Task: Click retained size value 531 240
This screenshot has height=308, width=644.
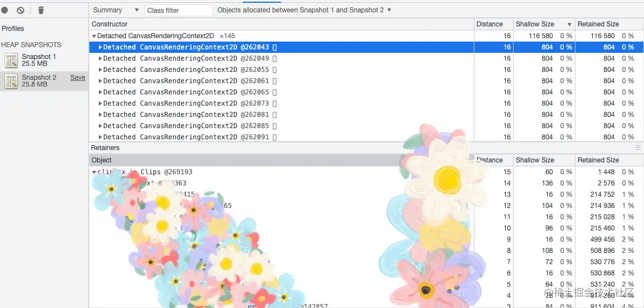Action: pos(602,284)
